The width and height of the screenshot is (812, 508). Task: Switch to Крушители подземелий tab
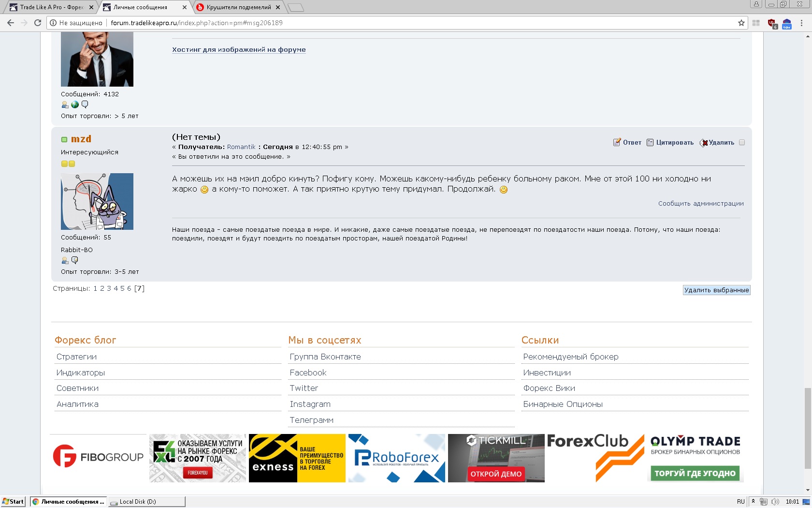(238, 7)
